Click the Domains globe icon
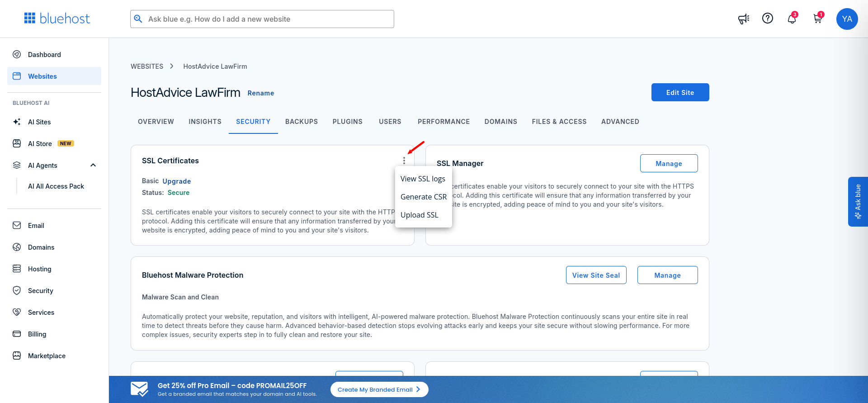This screenshot has width=868, height=403. [x=17, y=247]
